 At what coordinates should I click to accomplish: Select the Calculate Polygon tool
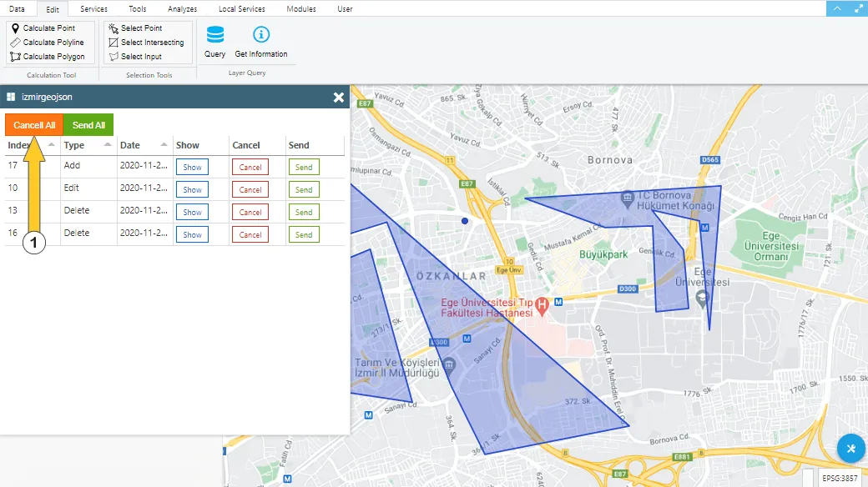(48, 57)
